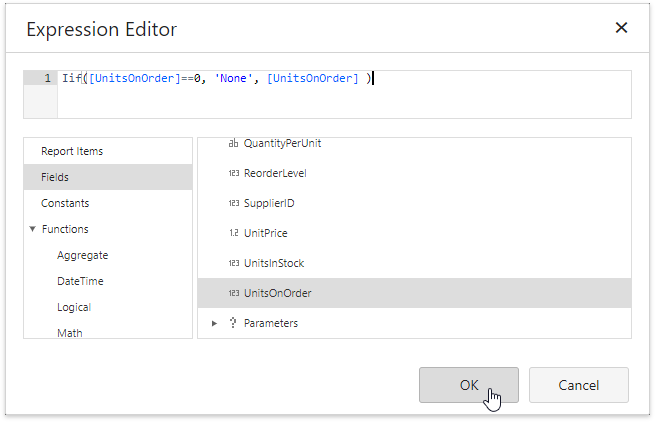Click the question mark icon beside Parameters
The width and height of the screenshot is (655, 422).
[234, 324]
